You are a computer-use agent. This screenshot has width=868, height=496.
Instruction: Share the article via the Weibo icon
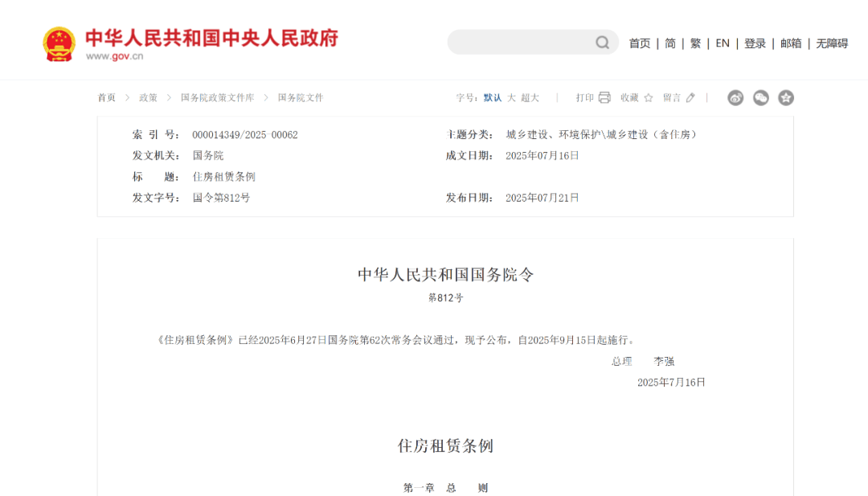click(x=735, y=97)
